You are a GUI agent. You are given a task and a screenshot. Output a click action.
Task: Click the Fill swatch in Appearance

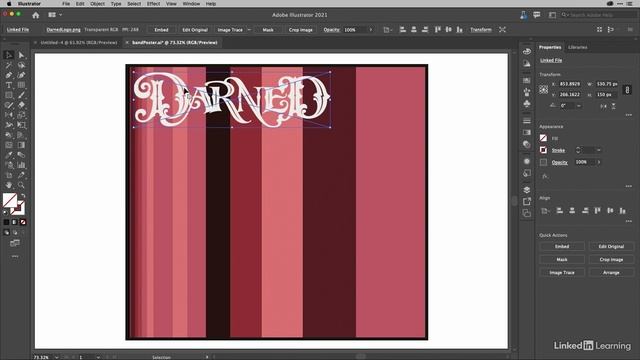pyautogui.click(x=543, y=138)
